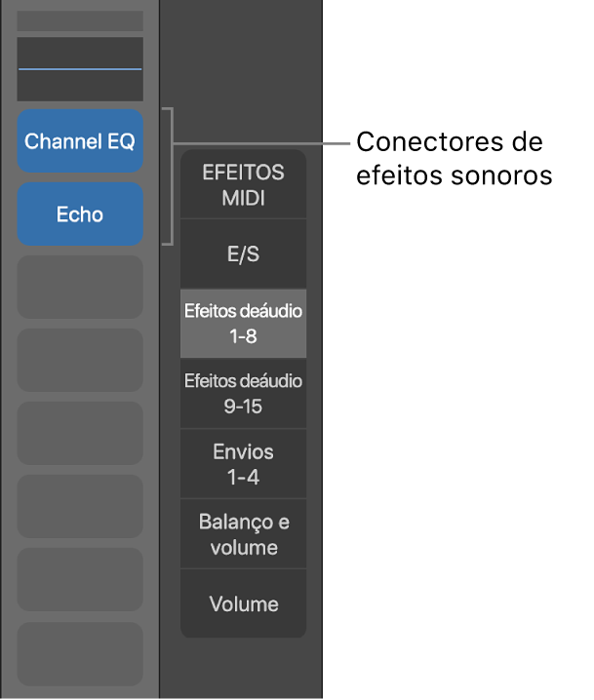Show Envios 1-4 in the strip
The width and height of the screenshot is (594, 700).
[243, 464]
